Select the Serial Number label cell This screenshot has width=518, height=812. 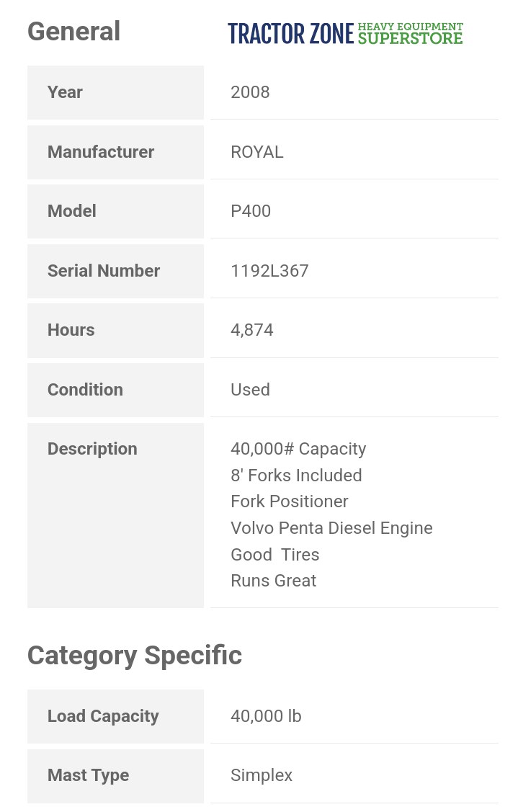(115, 271)
